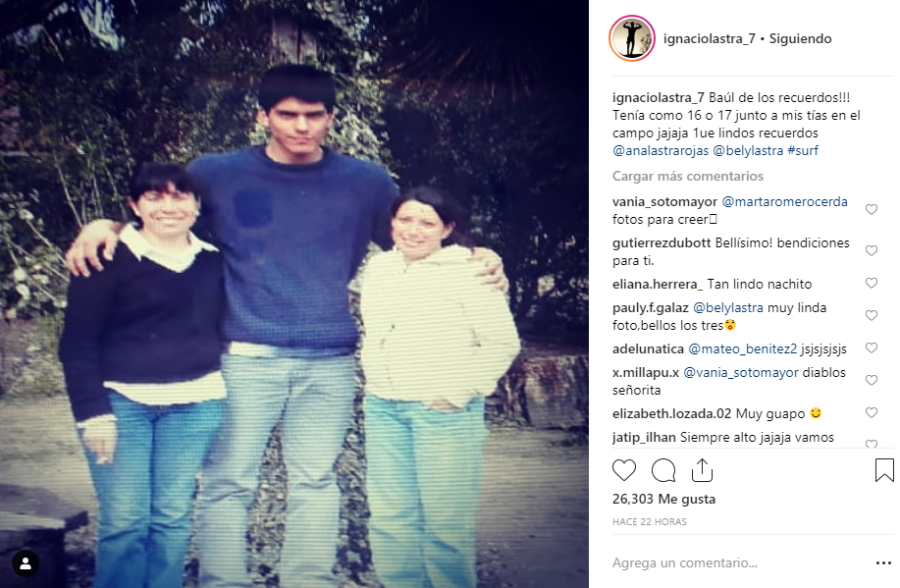Open the @analastrarojas mention link
The image size is (900, 588).
tap(661, 150)
